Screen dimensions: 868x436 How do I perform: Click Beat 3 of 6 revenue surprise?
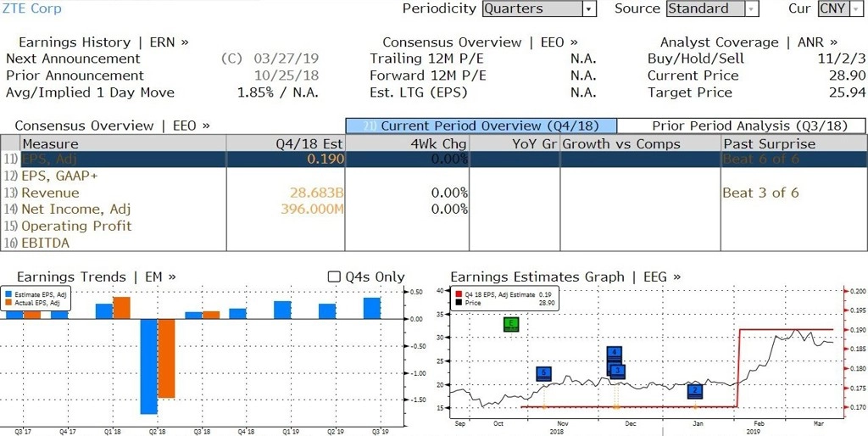click(760, 193)
